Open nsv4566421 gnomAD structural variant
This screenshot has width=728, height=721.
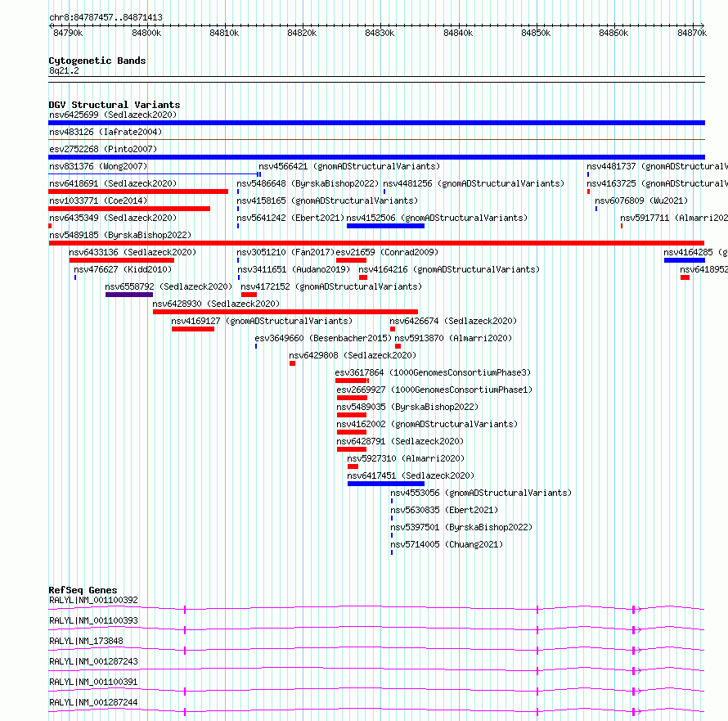tap(349, 166)
